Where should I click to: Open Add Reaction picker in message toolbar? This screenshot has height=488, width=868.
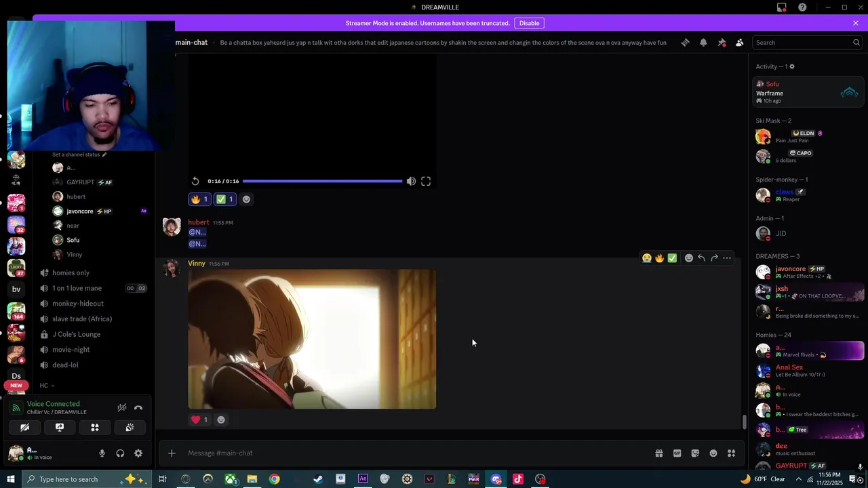point(688,258)
